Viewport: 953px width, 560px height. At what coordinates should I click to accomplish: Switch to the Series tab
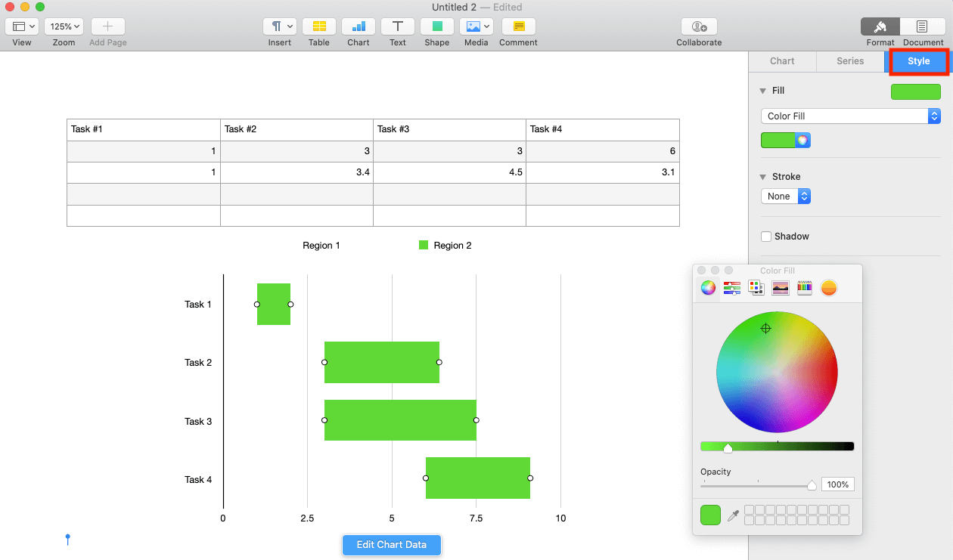point(850,60)
